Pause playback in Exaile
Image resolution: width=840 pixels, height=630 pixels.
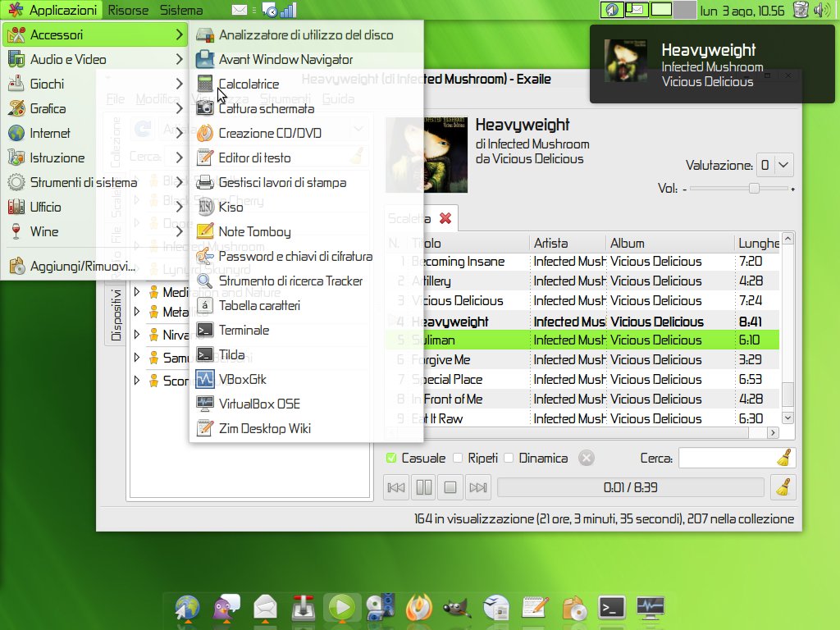click(424, 487)
